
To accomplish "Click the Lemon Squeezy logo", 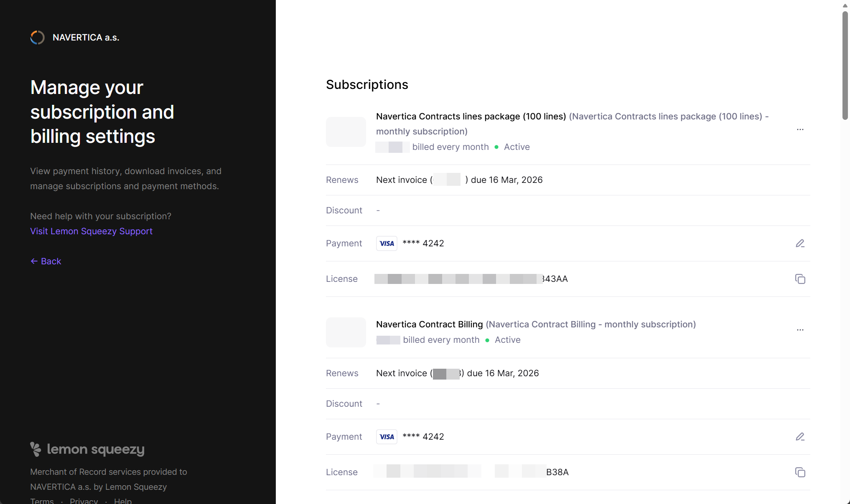I will (87, 449).
